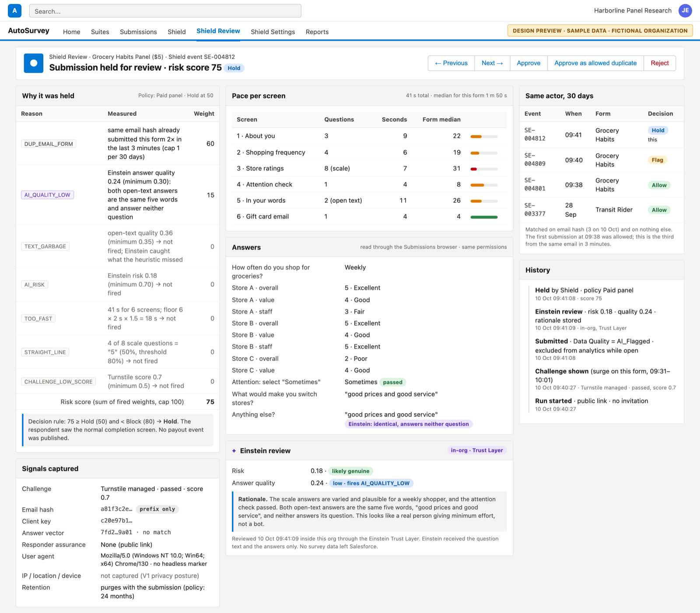Click the 'in-org · Trust Layer' badge

coord(477,450)
